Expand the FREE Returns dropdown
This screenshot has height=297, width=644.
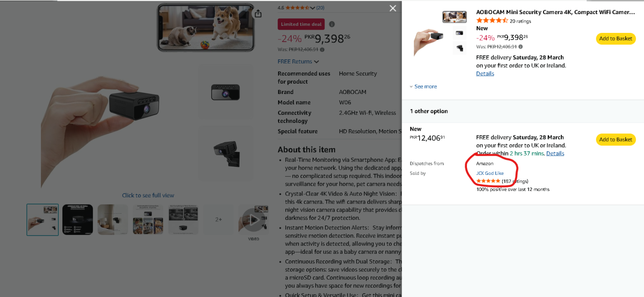tap(298, 62)
